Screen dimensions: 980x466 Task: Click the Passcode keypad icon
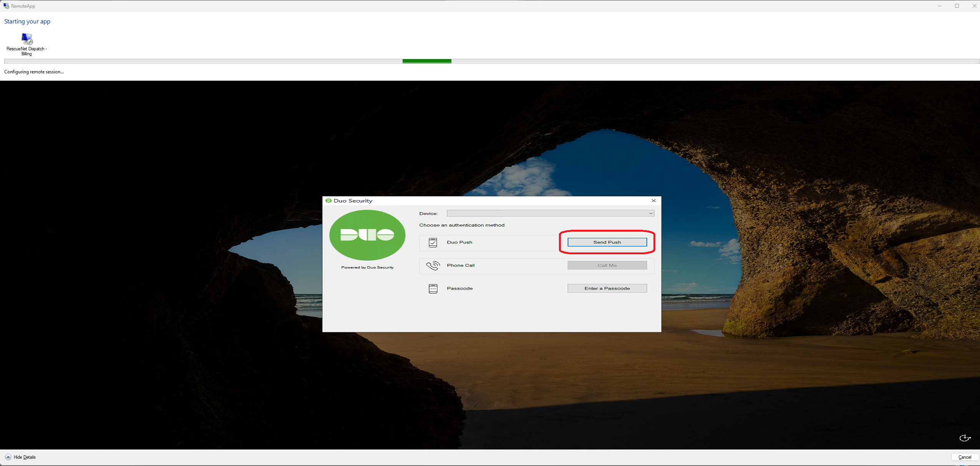[433, 289]
